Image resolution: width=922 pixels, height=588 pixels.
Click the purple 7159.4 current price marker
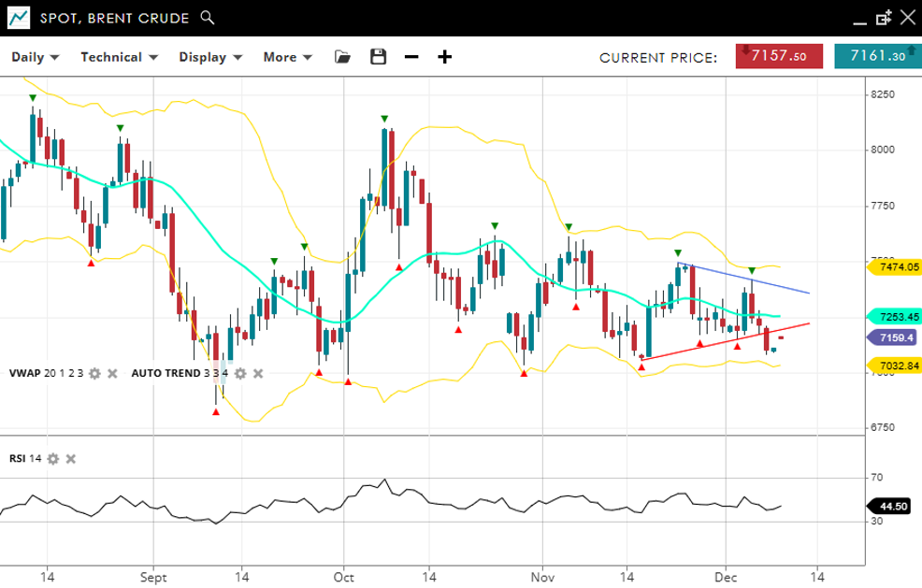coord(895,337)
